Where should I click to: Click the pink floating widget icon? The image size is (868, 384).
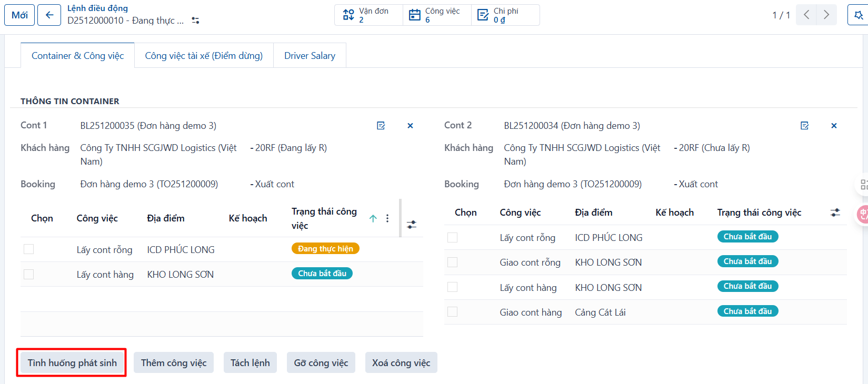[863, 214]
